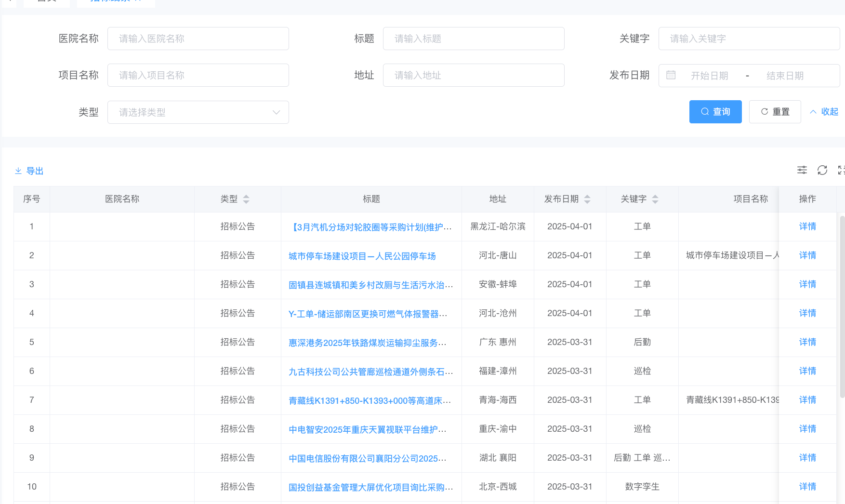Screen dimensions: 845x504
Task: Open the table column settings icon
Action: (x=802, y=170)
